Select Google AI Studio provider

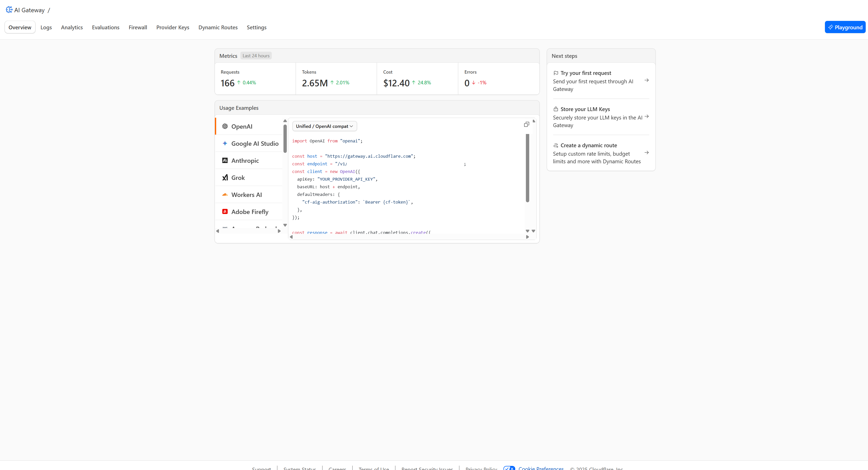pos(255,144)
